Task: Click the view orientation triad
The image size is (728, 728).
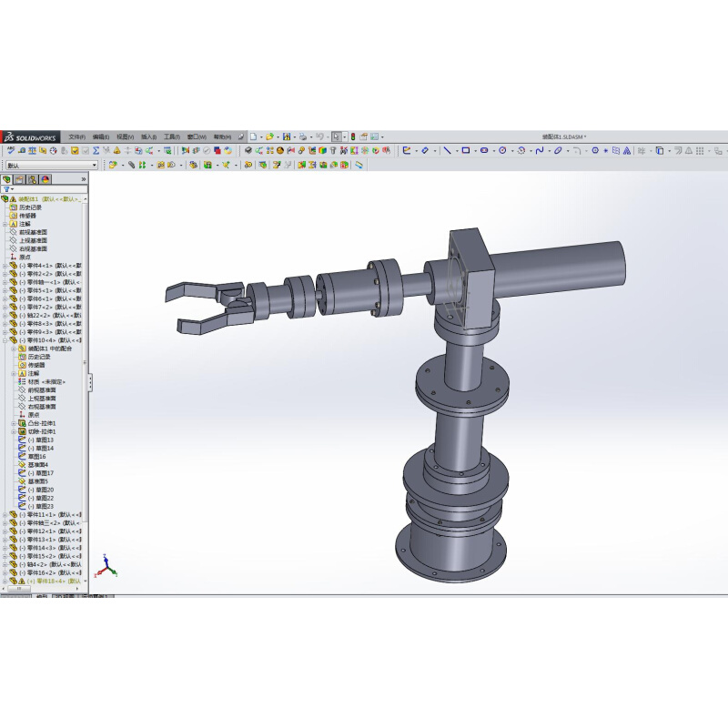Action: point(106,565)
